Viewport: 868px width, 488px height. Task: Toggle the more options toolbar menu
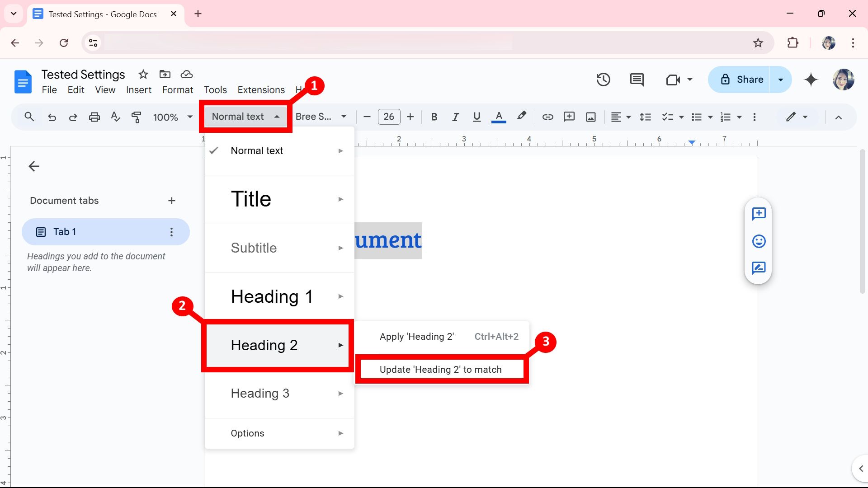(x=754, y=117)
